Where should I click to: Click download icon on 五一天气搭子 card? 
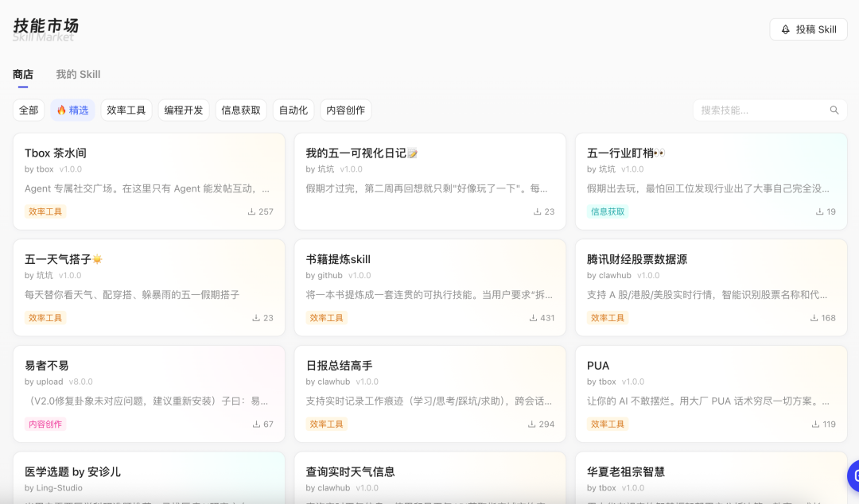[x=256, y=318]
